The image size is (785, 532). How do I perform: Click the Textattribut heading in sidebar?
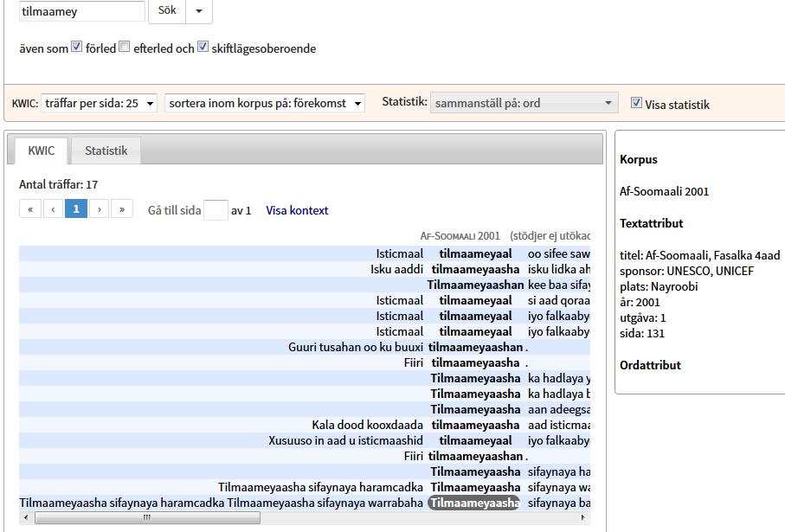click(651, 223)
